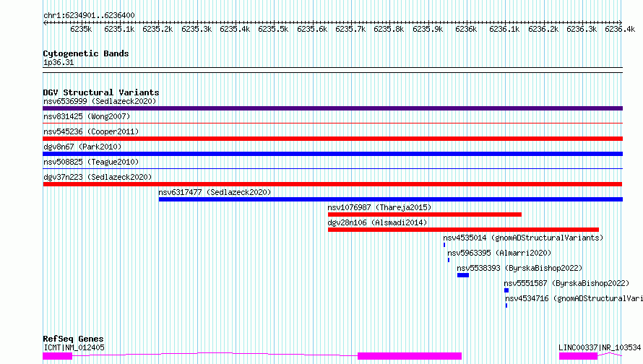
Task: Click the RefSeq Genes track title
Action: [73, 339]
